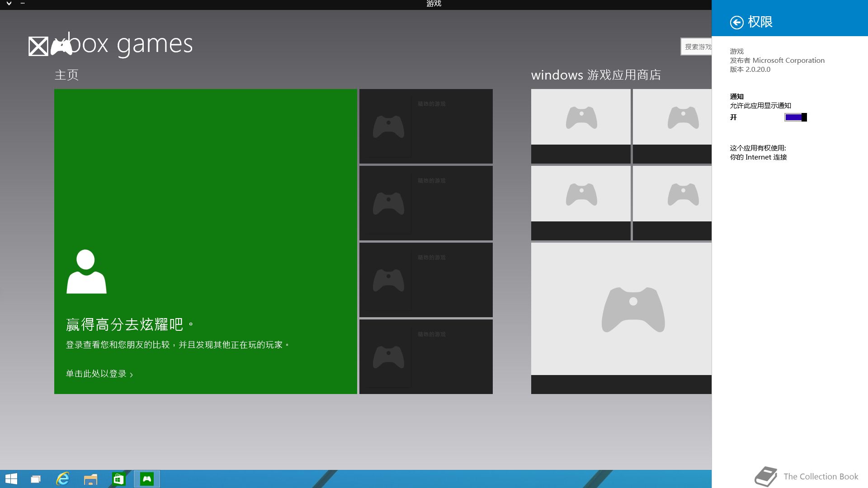Open File Explorer from the taskbar
Viewport: 868px width, 488px height.
coord(90,479)
